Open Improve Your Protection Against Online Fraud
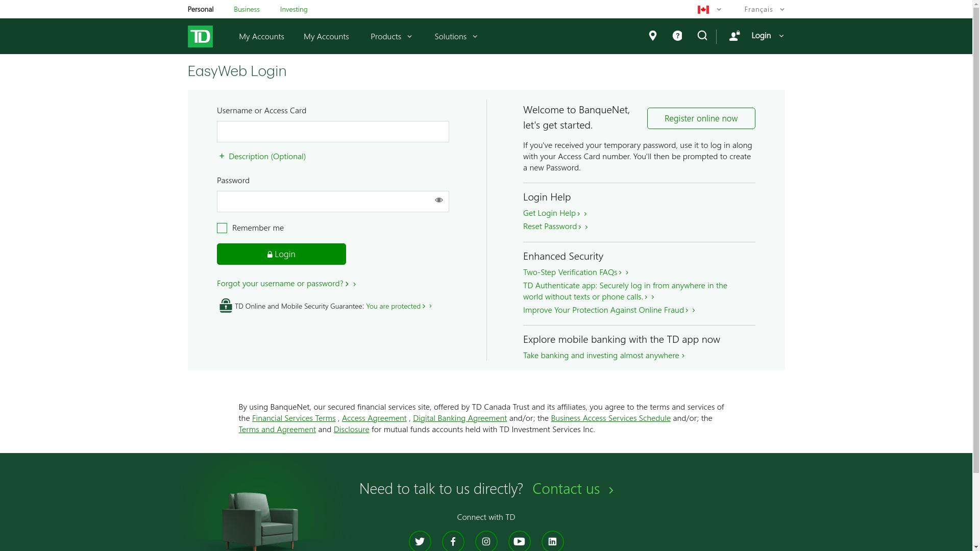980x551 pixels. (x=609, y=310)
